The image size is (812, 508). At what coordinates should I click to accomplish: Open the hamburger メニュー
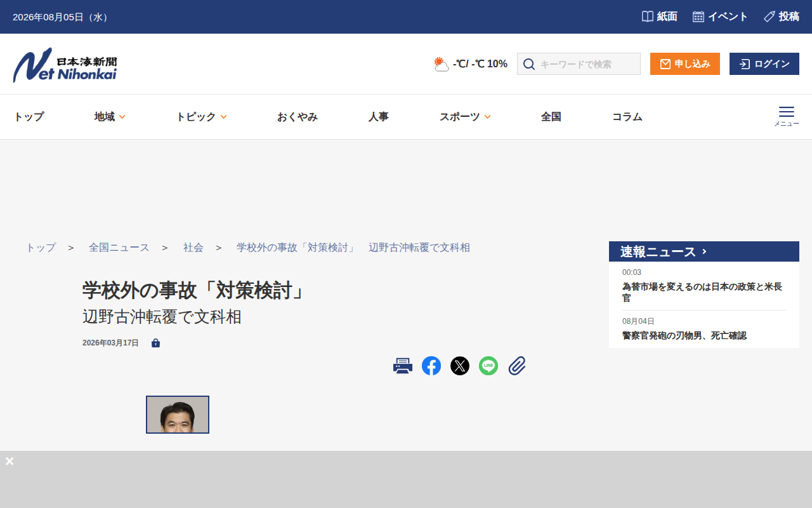coord(787,116)
